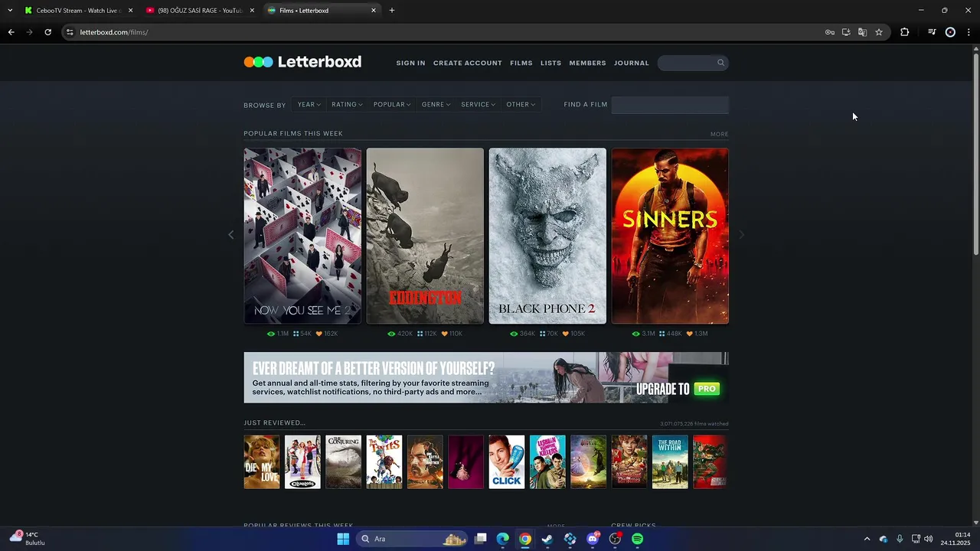Viewport: 980px width, 551px height.
Task: Open the Click review poster
Action: [507, 461]
